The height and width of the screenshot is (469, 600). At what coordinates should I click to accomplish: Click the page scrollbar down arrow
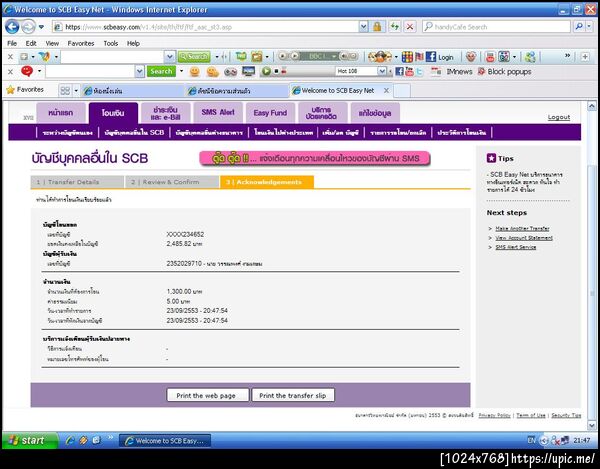click(592, 425)
